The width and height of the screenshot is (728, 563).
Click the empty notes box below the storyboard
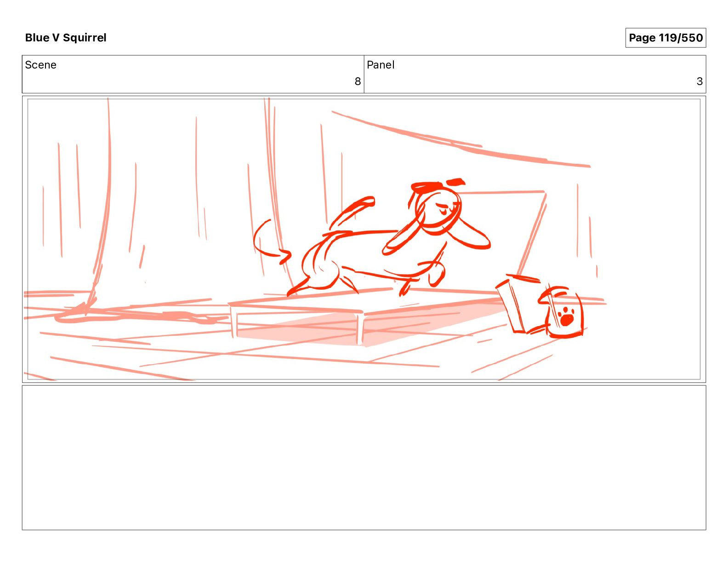click(364, 458)
